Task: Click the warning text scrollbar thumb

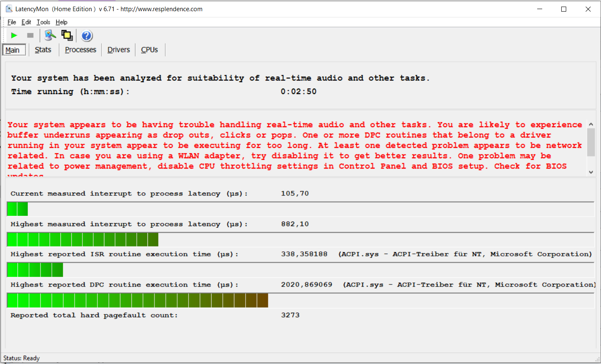Action: pos(591,142)
